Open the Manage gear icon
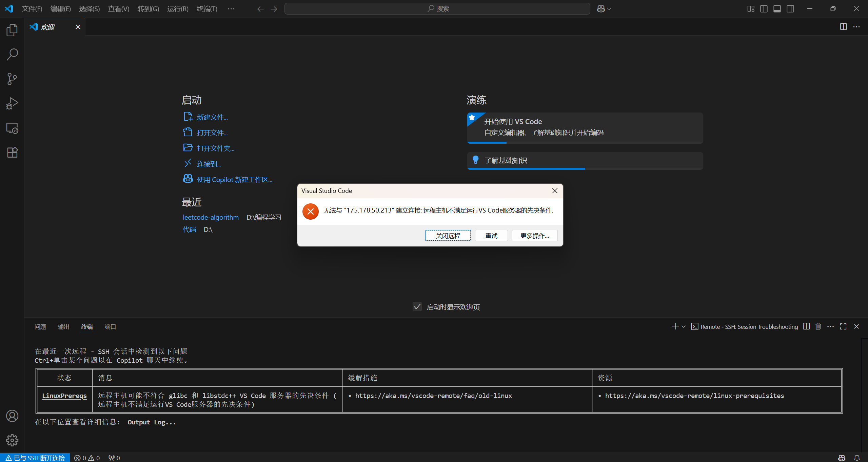 (x=12, y=440)
